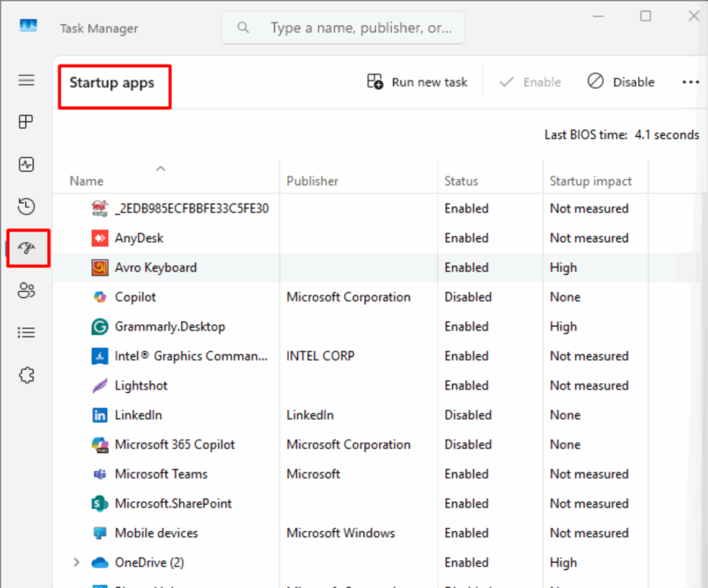The height and width of the screenshot is (588, 708).
Task: Click Run new task button
Action: (x=417, y=82)
